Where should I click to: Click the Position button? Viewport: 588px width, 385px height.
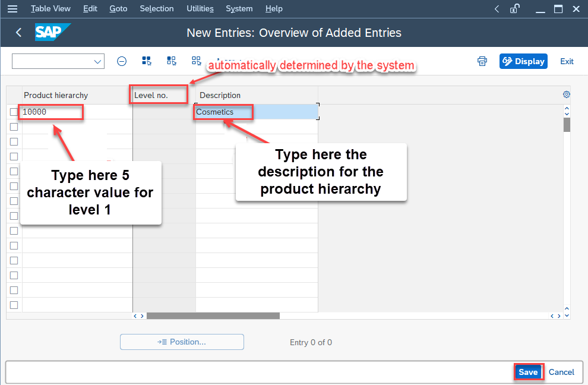182,342
